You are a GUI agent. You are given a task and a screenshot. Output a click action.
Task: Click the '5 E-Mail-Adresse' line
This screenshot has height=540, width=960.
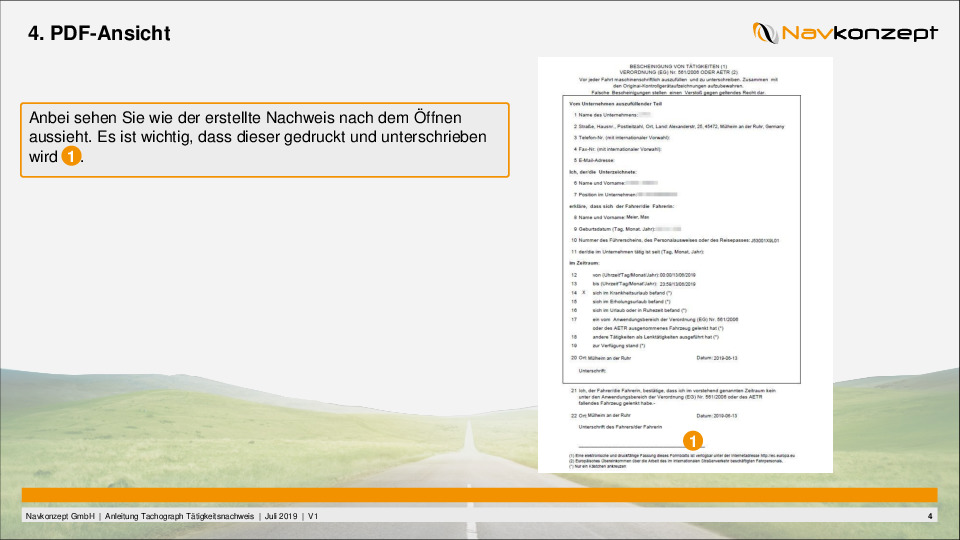tap(594, 160)
